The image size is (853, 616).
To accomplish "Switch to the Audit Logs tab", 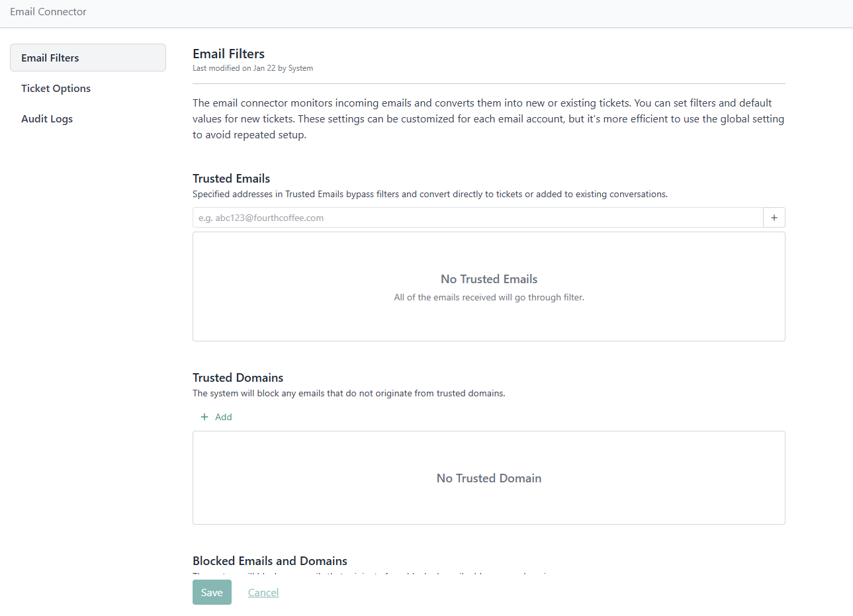I will 47,118.
